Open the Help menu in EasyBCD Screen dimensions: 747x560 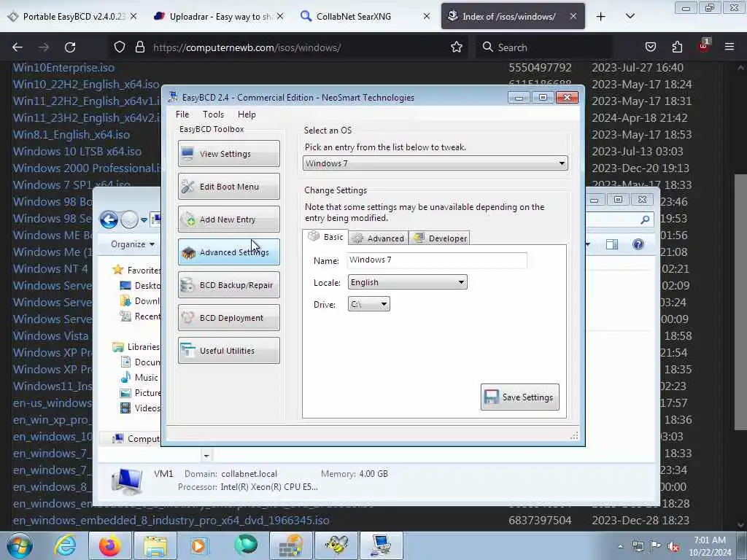tap(247, 114)
